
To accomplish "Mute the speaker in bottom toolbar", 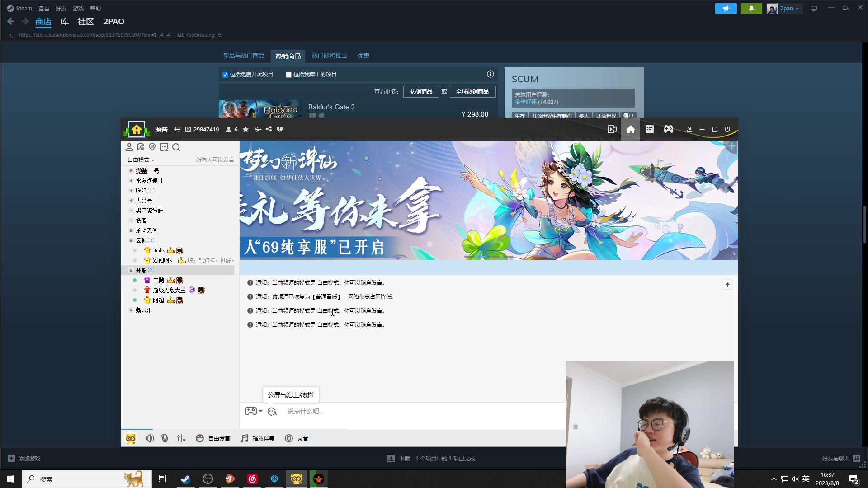I will (150, 438).
